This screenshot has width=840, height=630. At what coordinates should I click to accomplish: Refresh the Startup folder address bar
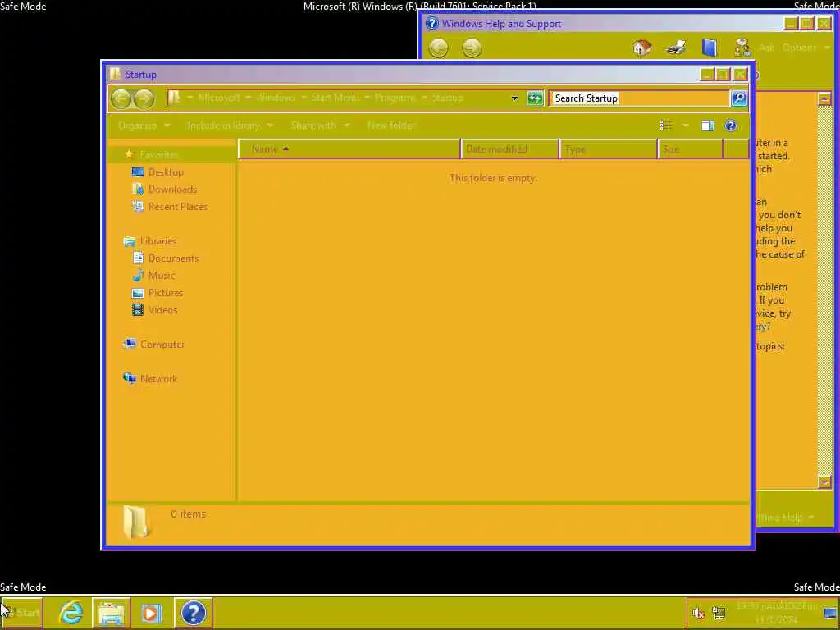click(x=535, y=98)
